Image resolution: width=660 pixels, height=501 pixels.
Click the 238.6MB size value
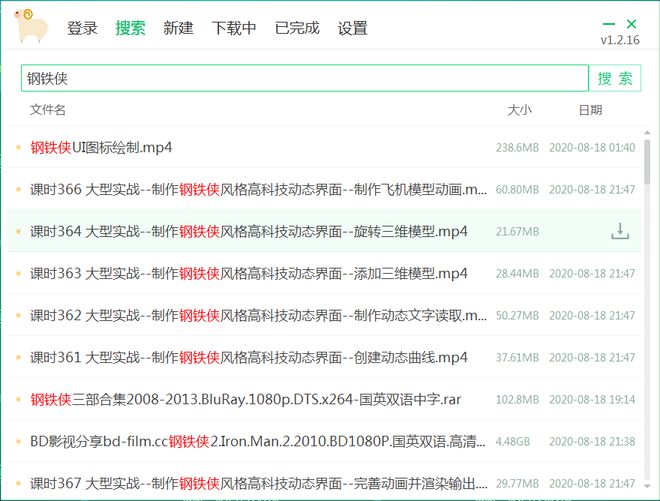point(517,148)
